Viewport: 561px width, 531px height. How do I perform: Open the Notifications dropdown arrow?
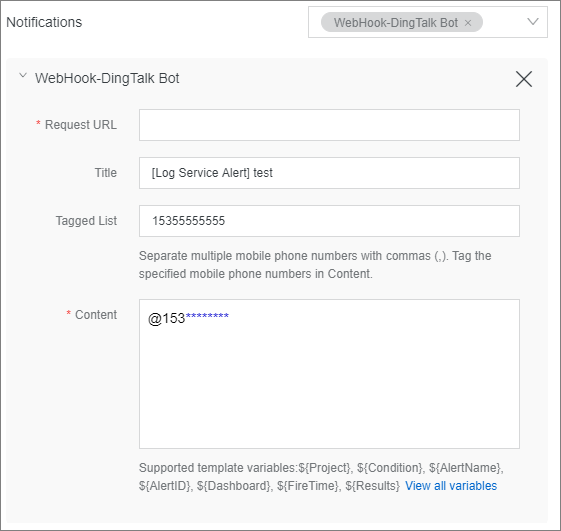pos(533,22)
